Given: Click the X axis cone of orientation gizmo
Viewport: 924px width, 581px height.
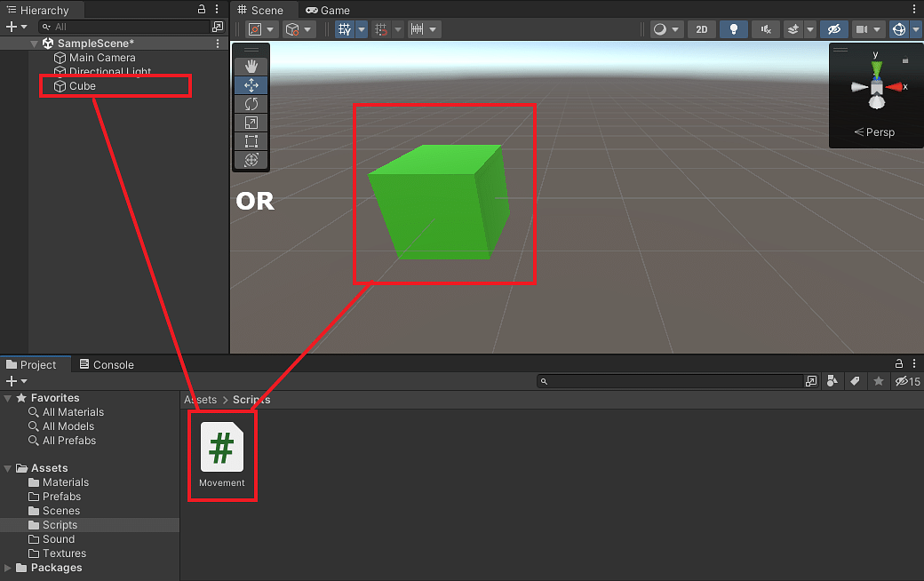Looking at the screenshot, I should tap(896, 87).
